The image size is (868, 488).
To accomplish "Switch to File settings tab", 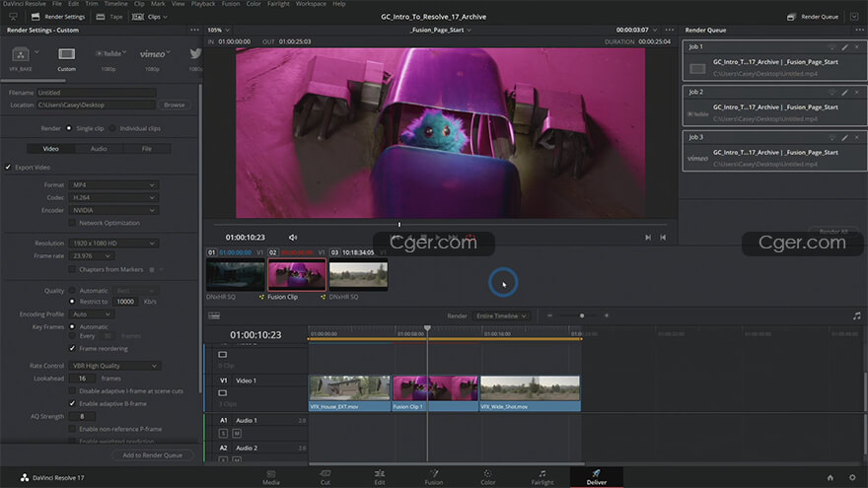I will pyautogui.click(x=147, y=149).
